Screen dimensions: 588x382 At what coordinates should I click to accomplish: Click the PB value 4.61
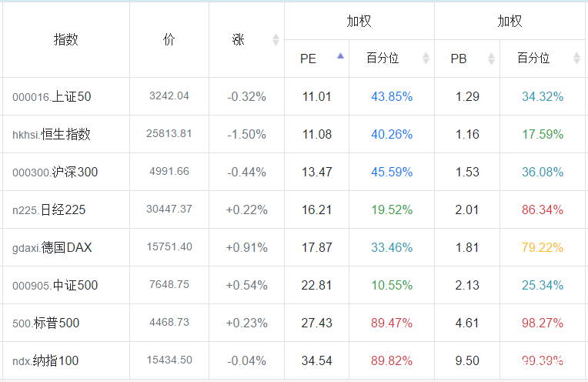(x=467, y=323)
